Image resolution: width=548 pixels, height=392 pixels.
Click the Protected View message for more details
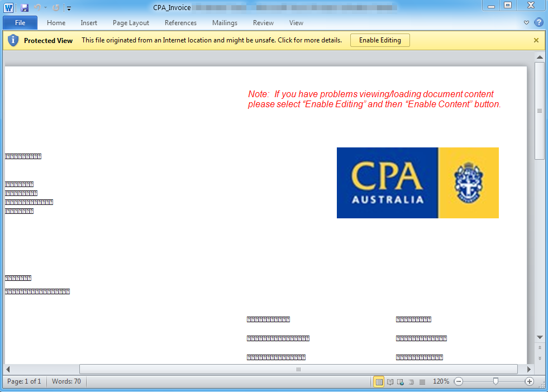click(x=212, y=40)
